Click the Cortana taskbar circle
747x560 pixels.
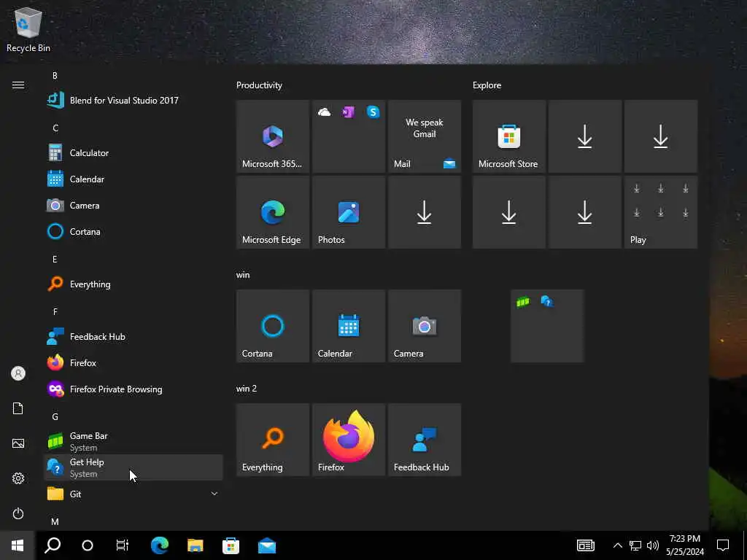click(88, 545)
